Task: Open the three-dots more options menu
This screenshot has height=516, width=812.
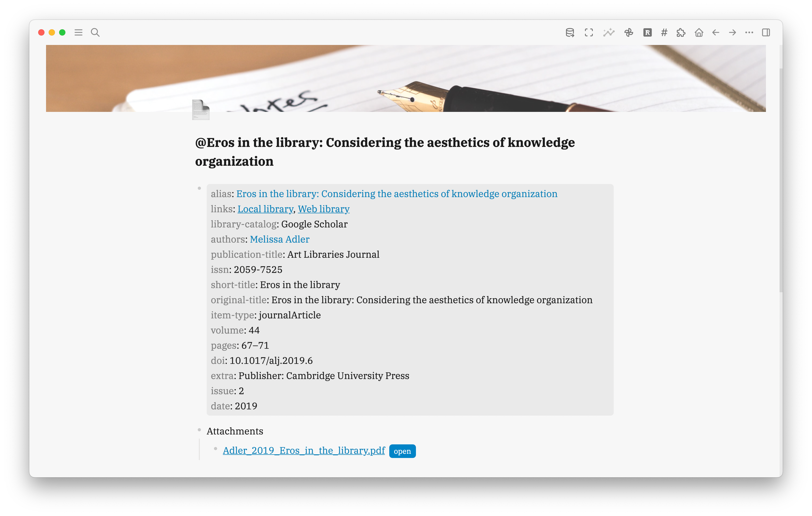Action: pyautogui.click(x=749, y=33)
